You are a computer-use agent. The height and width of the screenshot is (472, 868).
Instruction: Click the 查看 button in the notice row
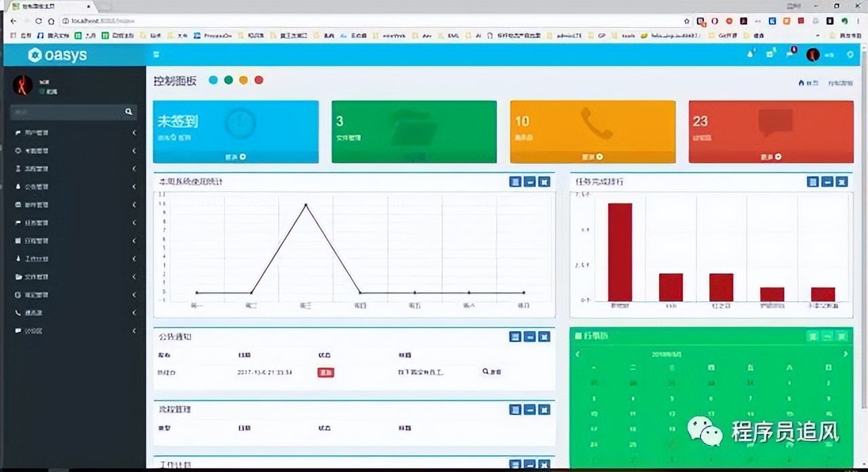492,372
